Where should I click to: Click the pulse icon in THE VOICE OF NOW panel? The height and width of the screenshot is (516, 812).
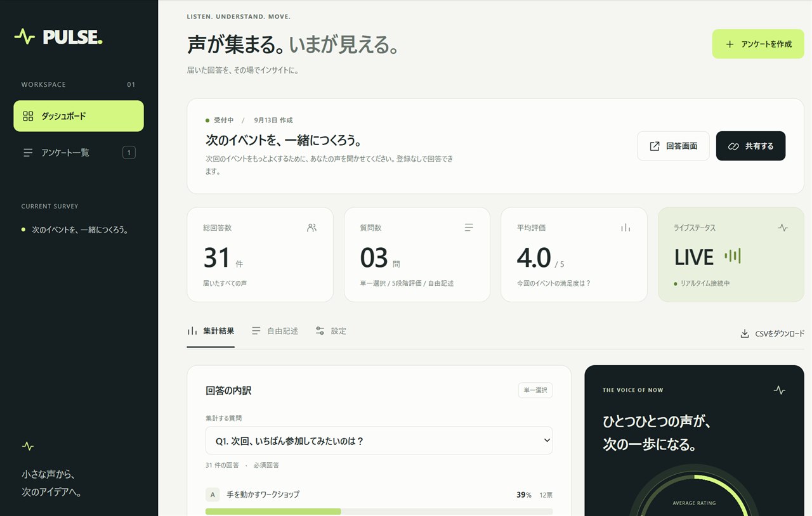780,390
